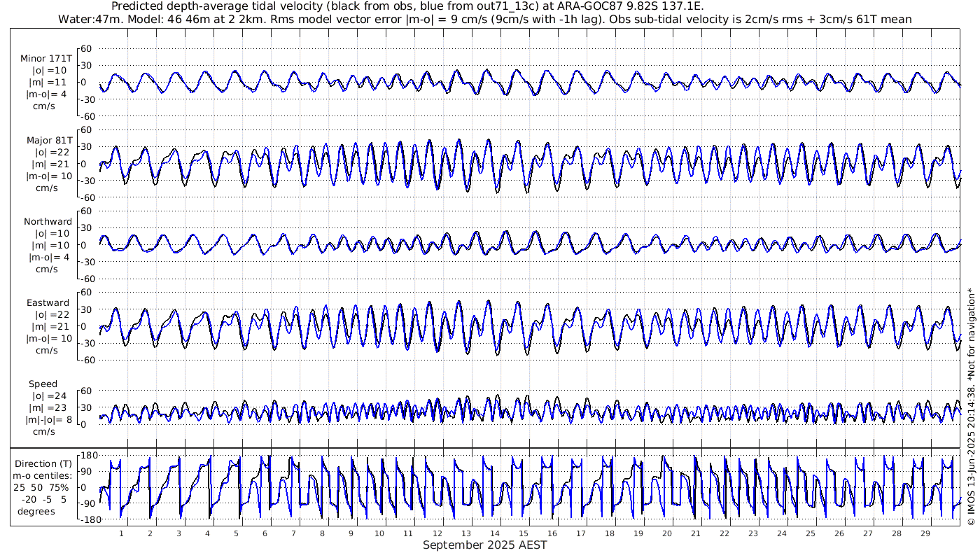Click day '2' on the date axis

pos(150,533)
